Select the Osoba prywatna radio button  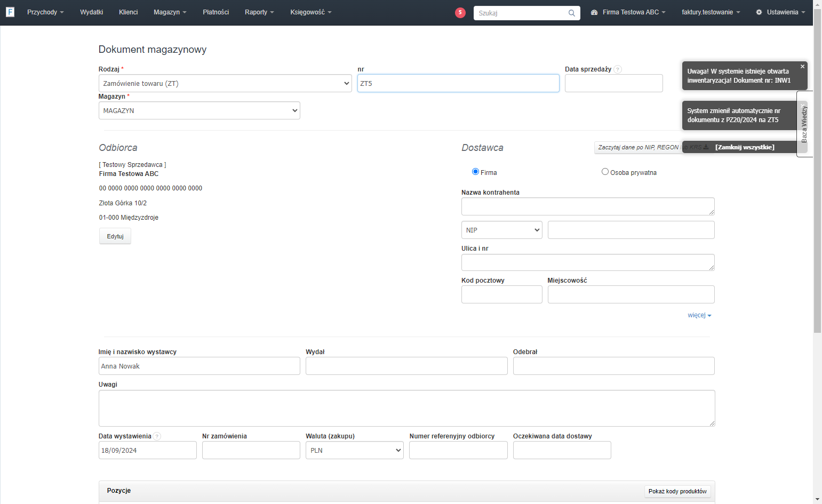click(x=605, y=172)
